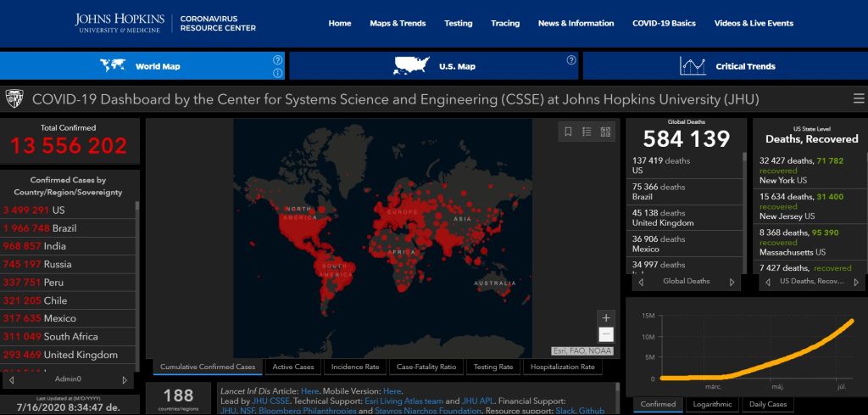The width and height of the screenshot is (868, 415).
Task: Open map legend list icon
Action: 587,132
